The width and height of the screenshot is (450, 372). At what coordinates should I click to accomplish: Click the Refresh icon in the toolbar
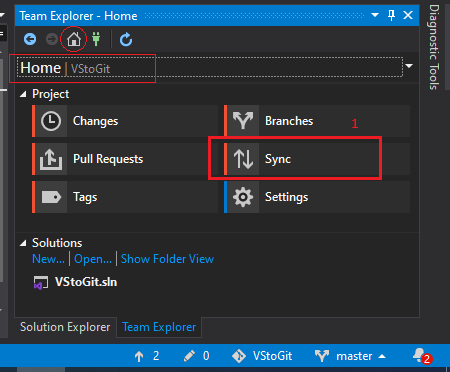click(126, 40)
